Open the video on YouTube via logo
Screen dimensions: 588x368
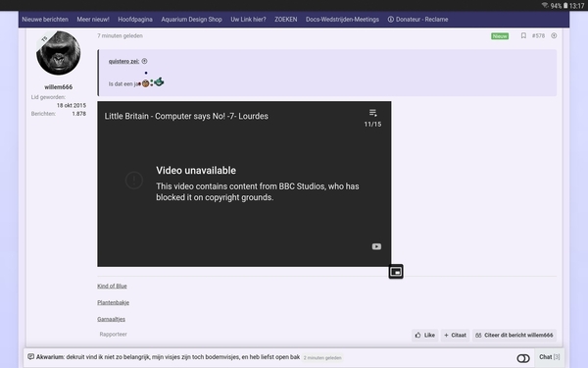pyautogui.click(x=376, y=246)
